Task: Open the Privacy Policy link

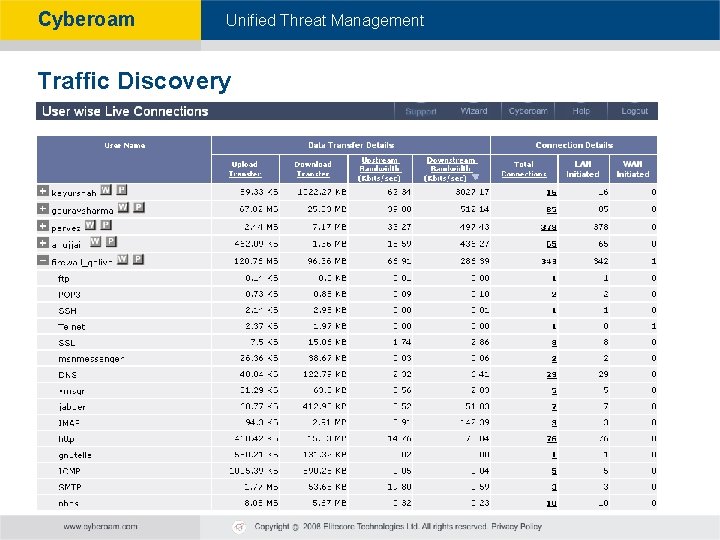Action: (517, 526)
